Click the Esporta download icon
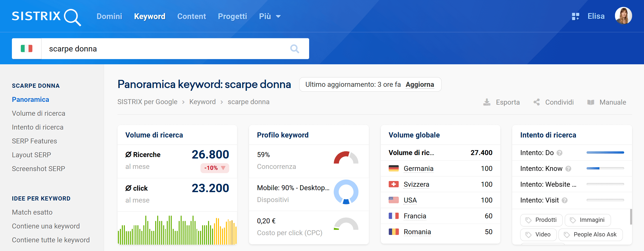This screenshot has height=251, width=644. point(486,102)
